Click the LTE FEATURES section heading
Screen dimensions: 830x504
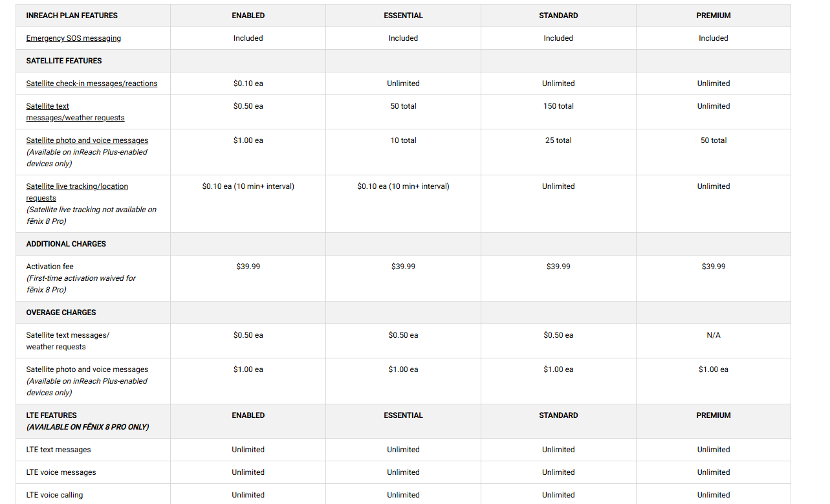[52, 415]
